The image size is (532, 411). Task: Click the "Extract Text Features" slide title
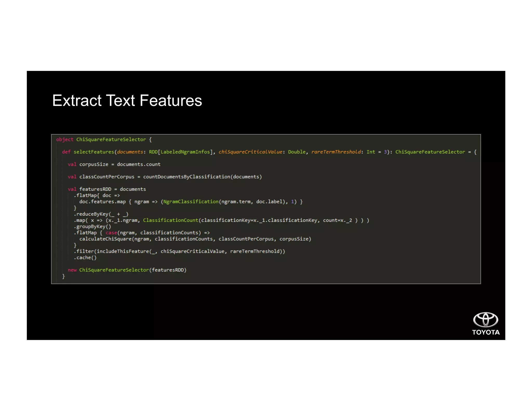pyautogui.click(x=127, y=101)
